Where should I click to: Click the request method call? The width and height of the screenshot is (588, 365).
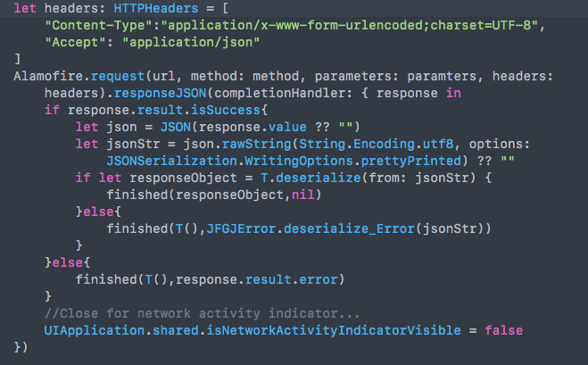[x=118, y=77]
